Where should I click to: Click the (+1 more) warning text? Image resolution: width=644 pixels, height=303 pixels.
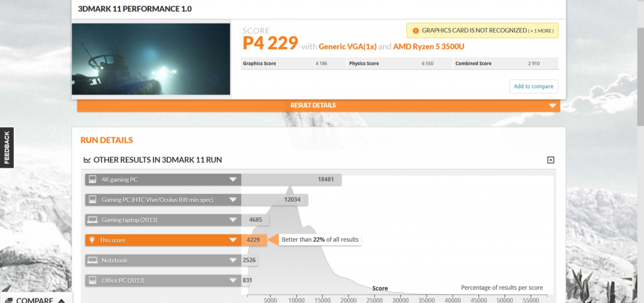coord(541,31)
